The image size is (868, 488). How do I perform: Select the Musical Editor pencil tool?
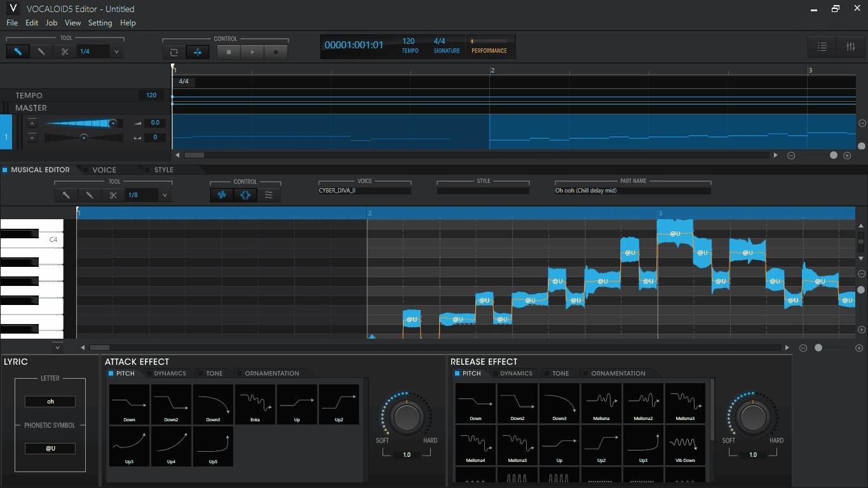click(x=90, y=195)
